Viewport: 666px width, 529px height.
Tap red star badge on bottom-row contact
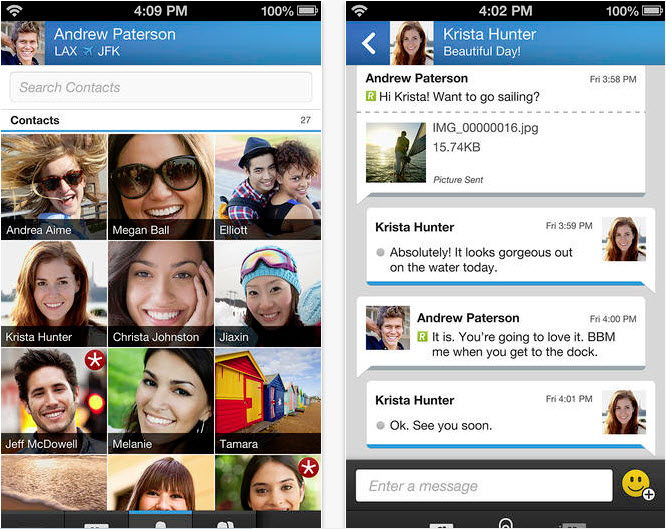[309, 467]
